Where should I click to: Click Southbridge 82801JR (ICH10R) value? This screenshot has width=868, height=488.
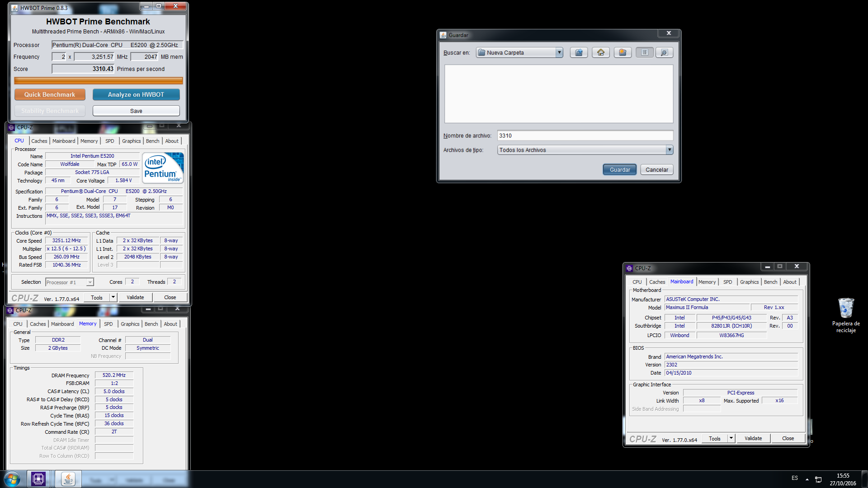(731, 326)
